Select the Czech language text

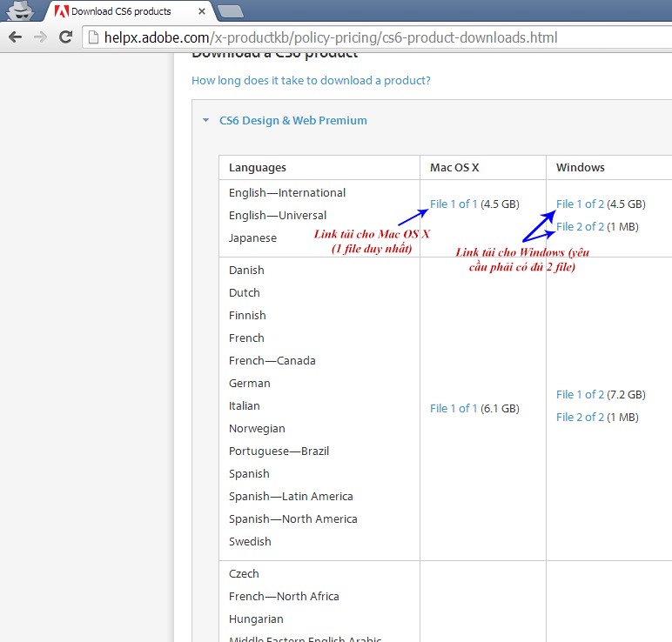(244, 574)
